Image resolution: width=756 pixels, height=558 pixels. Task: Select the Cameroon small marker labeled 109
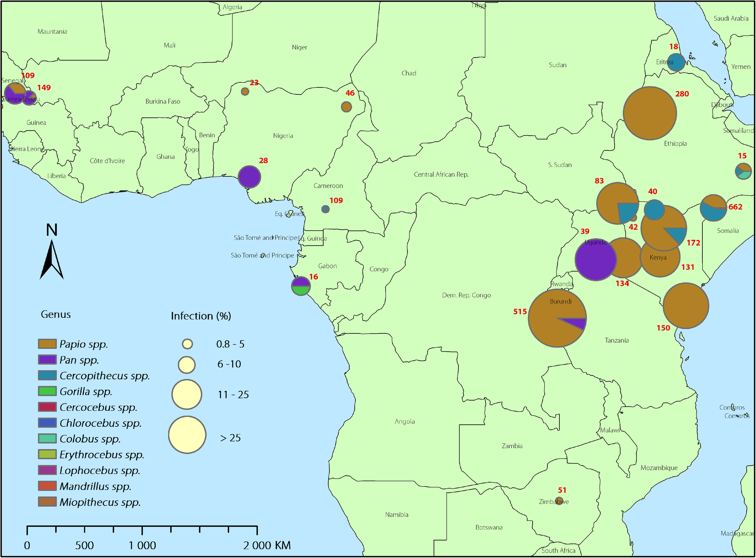point(326,209)
